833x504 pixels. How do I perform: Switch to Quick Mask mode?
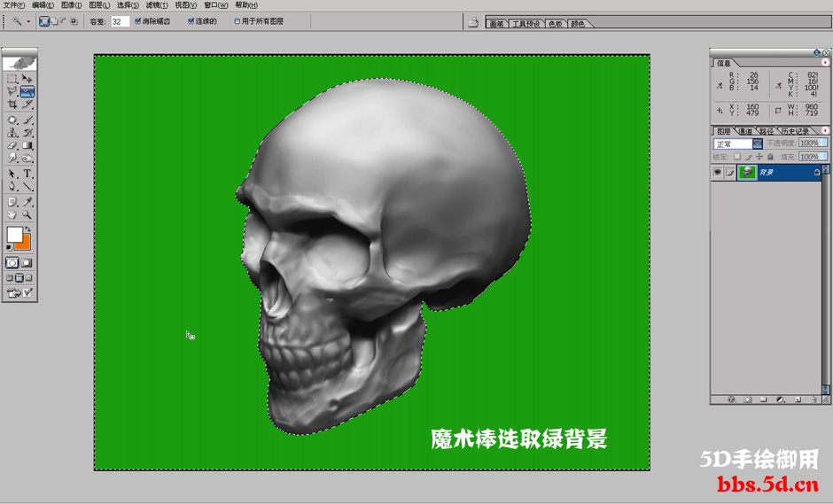(27, 263)
